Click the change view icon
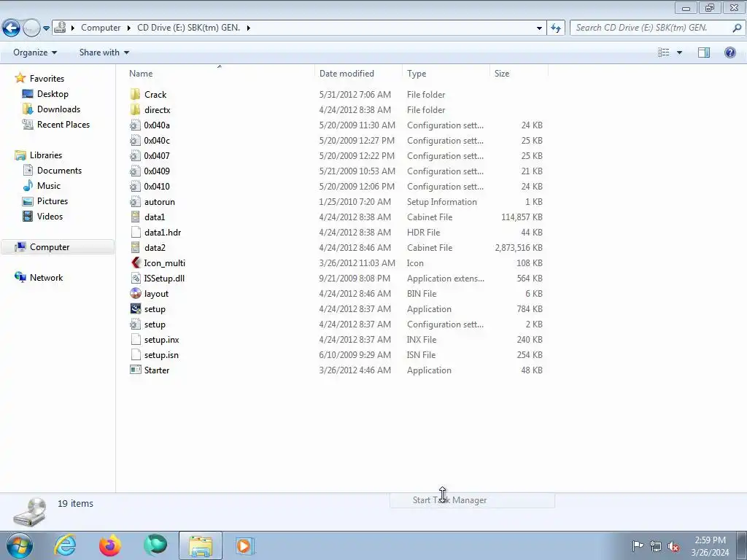 coord(663,52)
